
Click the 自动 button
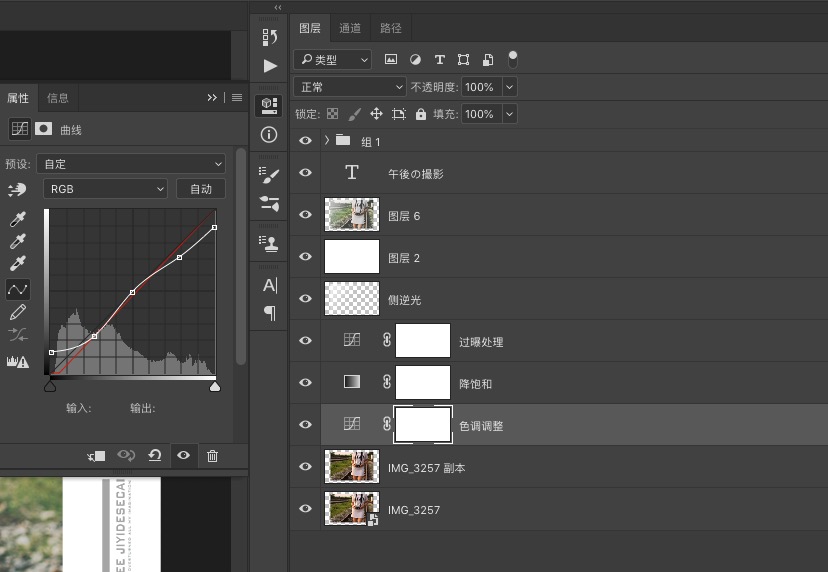coord(201,189)
